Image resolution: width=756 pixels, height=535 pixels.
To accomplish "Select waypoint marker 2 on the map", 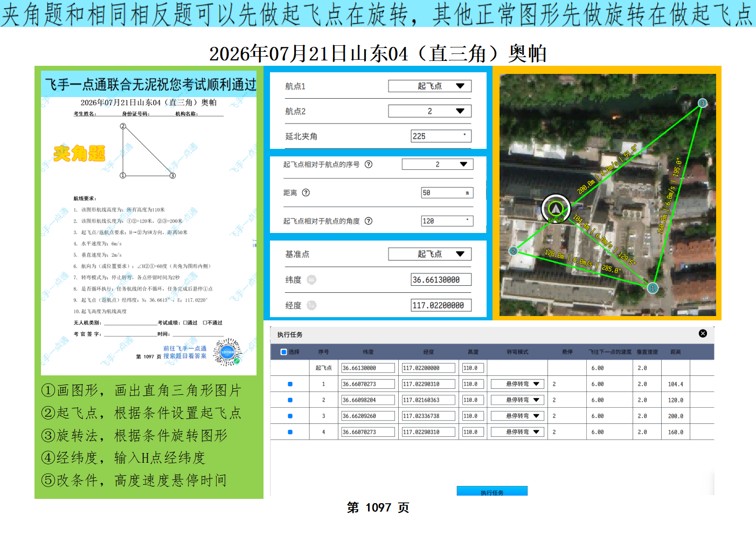I will click(x=514, y=251).
